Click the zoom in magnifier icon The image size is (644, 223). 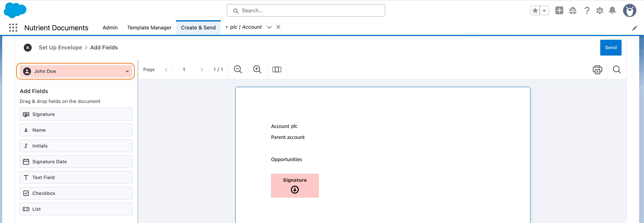coord(257,69)
